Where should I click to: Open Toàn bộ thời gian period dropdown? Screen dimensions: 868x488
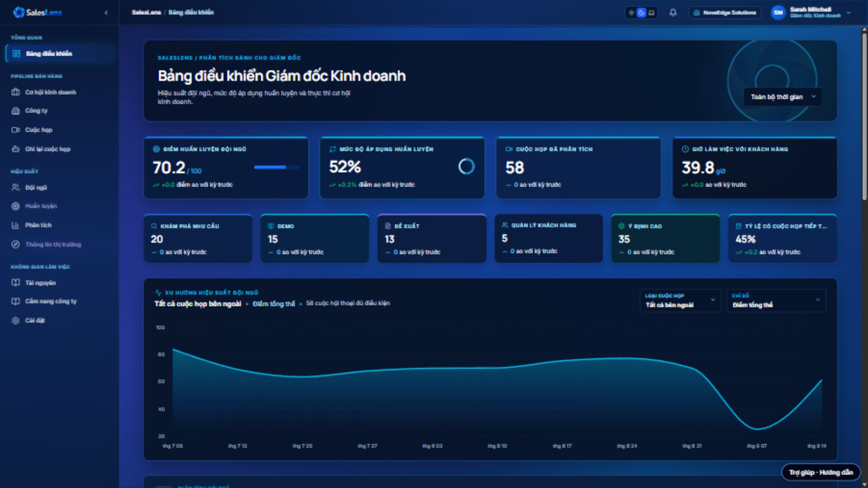point(783,97)
